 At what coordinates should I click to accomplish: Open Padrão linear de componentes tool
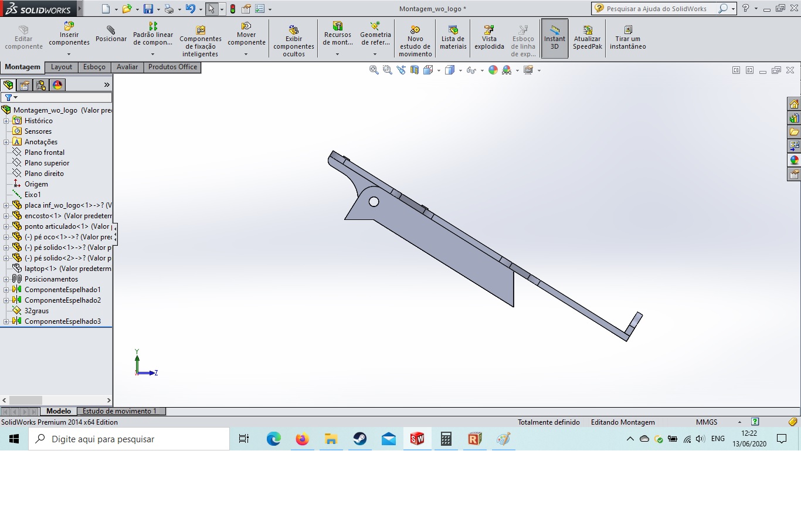click(x=152, y=34)
